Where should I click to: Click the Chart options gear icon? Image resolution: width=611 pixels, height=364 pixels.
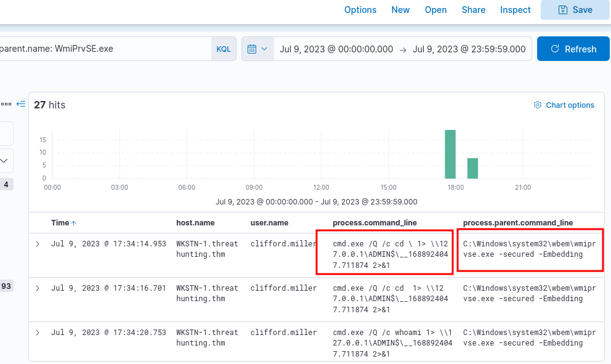coord(537,105)
